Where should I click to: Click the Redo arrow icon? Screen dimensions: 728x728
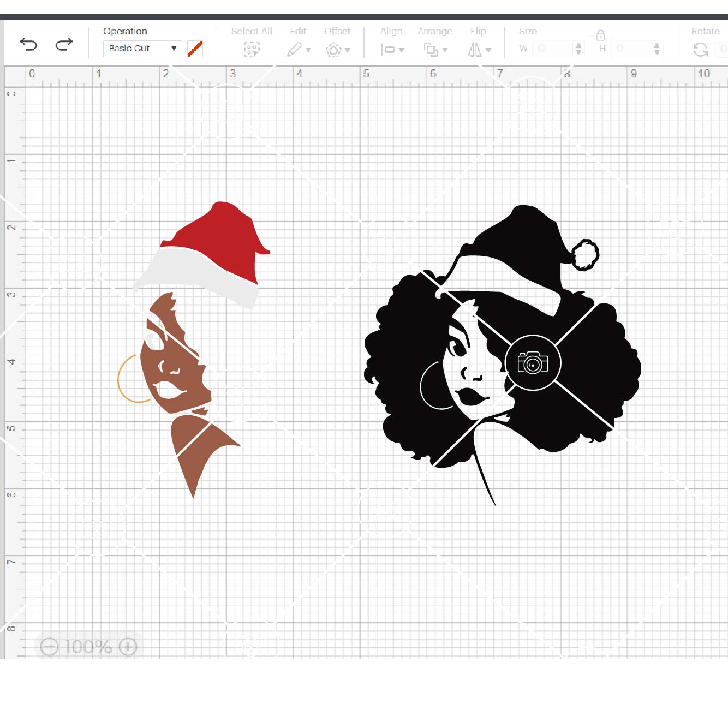click(x=64, y=44)
